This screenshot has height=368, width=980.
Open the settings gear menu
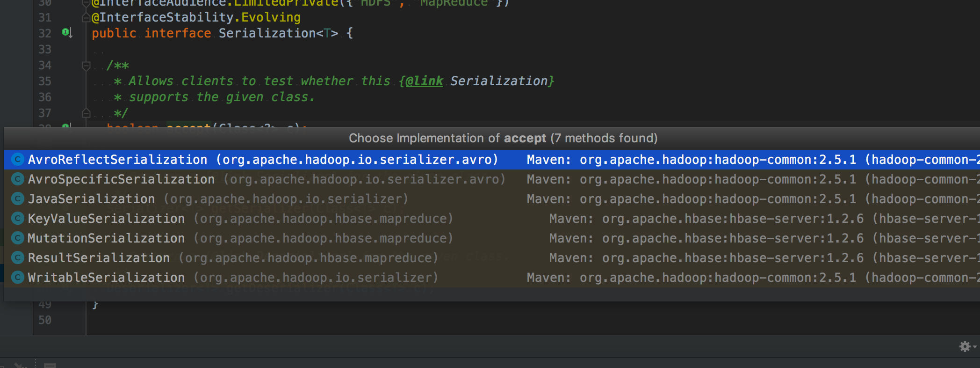coord(967,346)
